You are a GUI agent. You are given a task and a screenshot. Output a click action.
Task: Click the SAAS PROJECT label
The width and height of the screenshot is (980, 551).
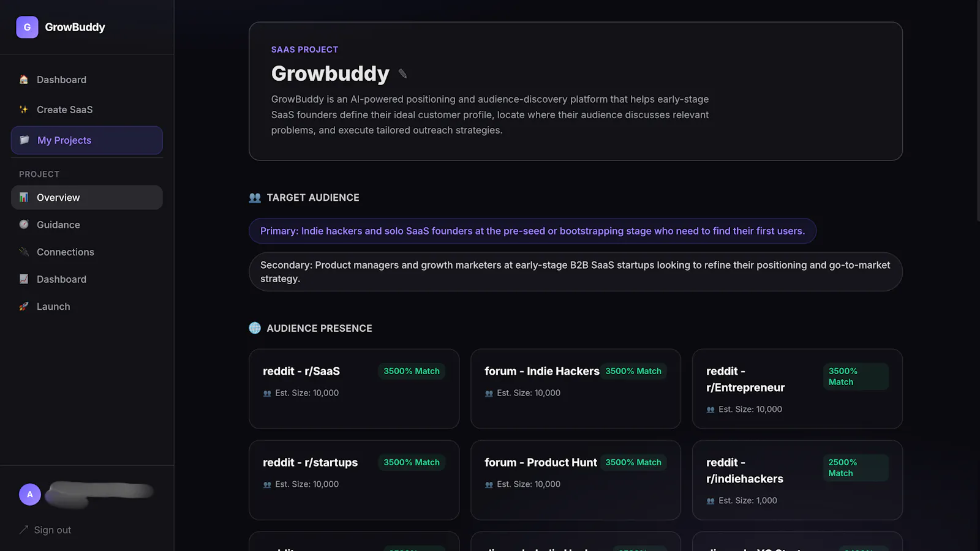click(x=304, y=50)
